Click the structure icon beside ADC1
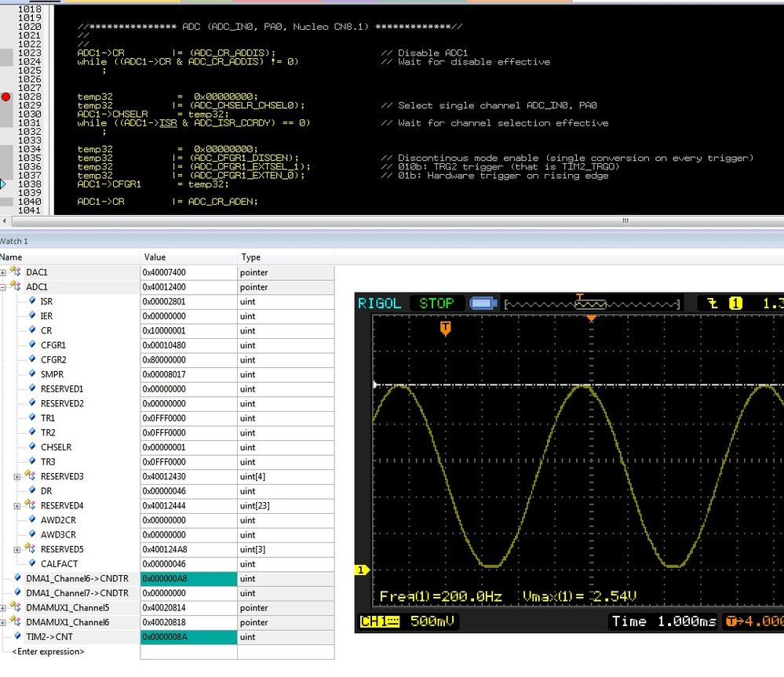 click(x=16, y=286)
